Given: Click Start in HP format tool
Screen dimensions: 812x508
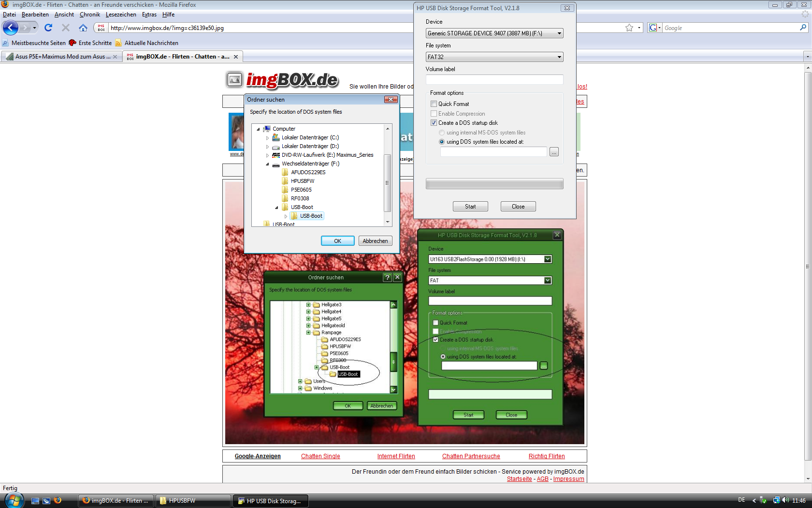Looking at the screenshot, I should coord(470,207).
